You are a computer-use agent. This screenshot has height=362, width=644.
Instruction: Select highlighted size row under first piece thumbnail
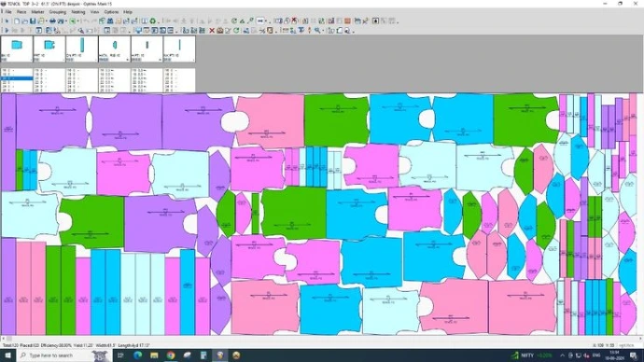tap(17, 78)
